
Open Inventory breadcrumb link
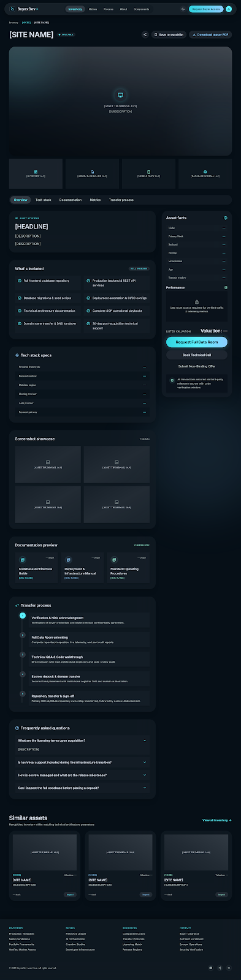coord(13,22)
